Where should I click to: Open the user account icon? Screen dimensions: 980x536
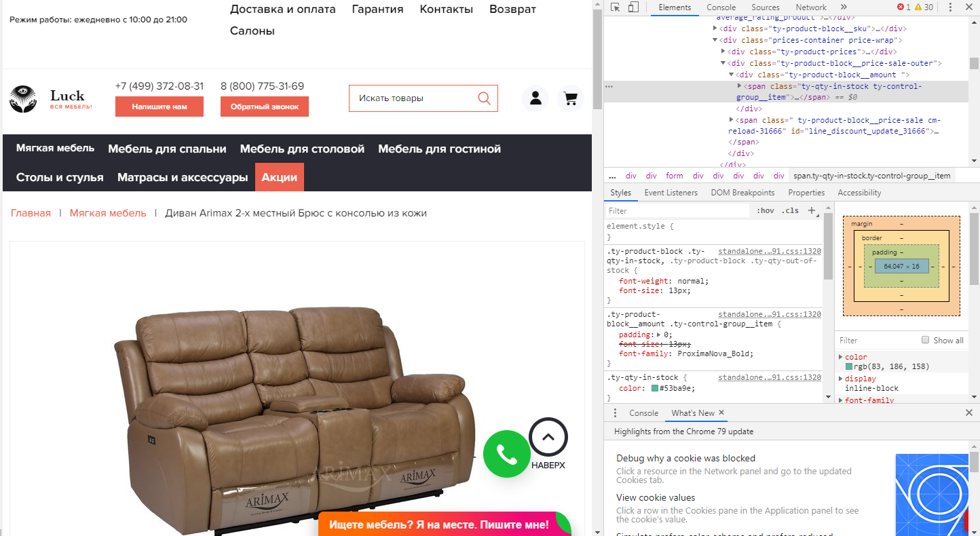pos(535,98)
